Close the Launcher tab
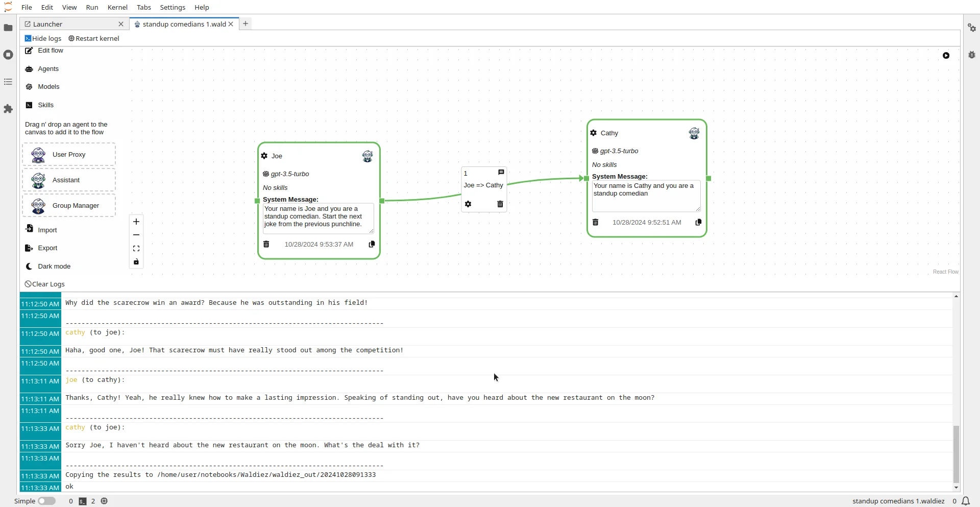Image resolution: width=980 pixels, height=507 pixels. click(x=121, y=24)
